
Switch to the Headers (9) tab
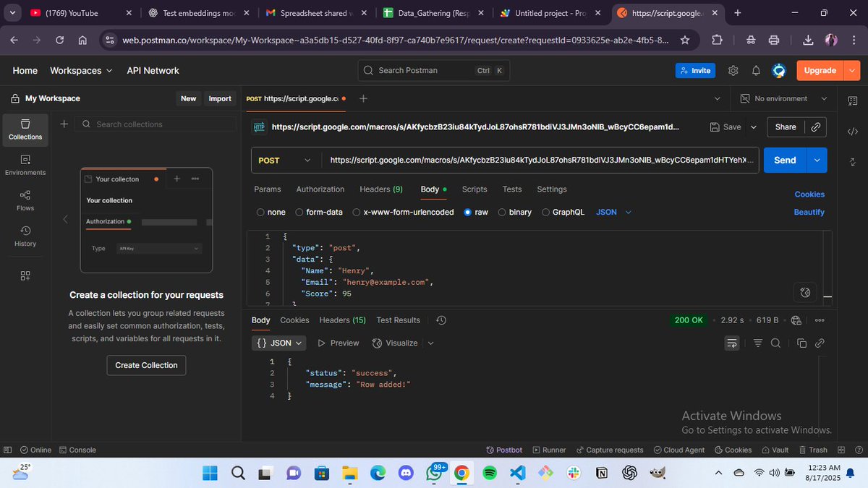tap(381, 189)
